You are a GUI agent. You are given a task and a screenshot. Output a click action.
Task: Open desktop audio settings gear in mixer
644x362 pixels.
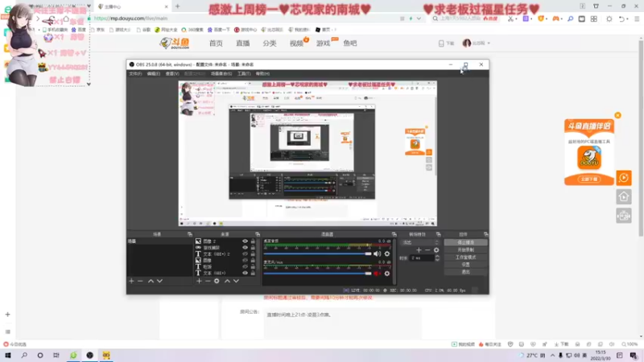point(387,254)
